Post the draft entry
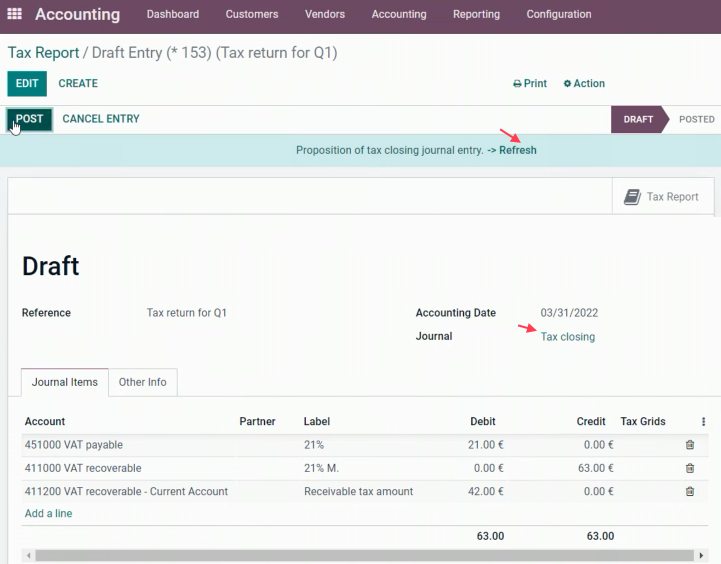This screenshot has height=564, width=721. [29, 119]
